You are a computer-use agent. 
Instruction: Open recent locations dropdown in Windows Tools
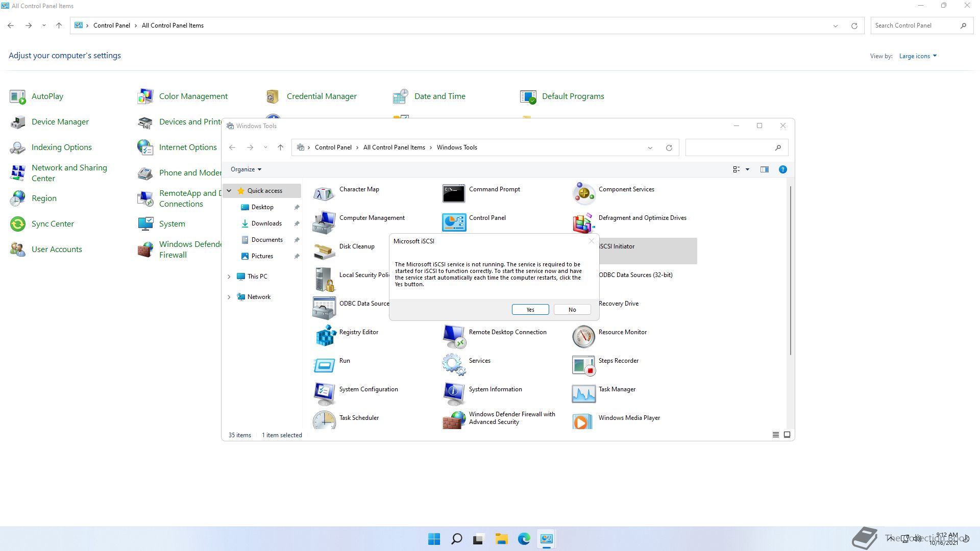tap(265, 147)
